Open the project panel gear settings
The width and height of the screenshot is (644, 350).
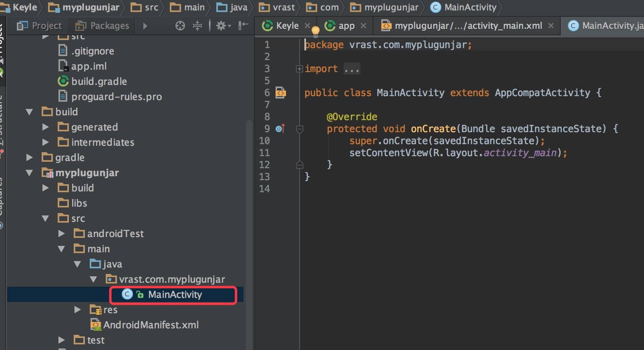pyautogui.click(x=223, y=26)
